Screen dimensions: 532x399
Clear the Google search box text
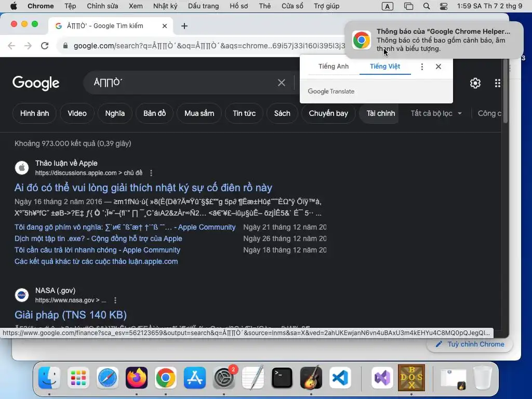coord(281,83)
